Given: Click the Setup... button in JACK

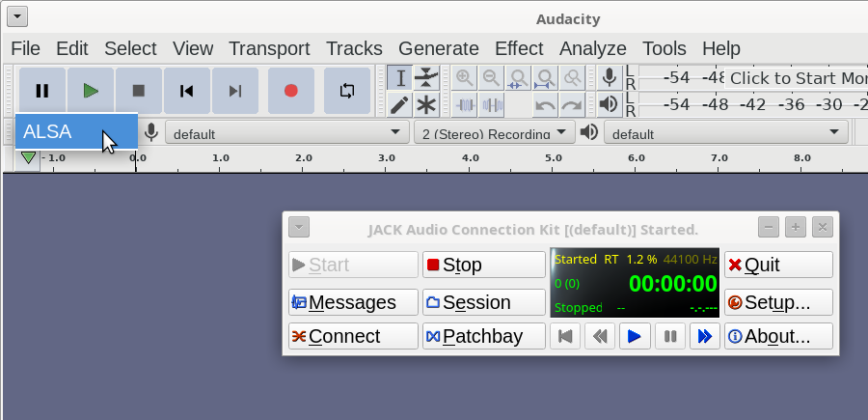Looking at the screenshot, I should click(x=778, y=302).
